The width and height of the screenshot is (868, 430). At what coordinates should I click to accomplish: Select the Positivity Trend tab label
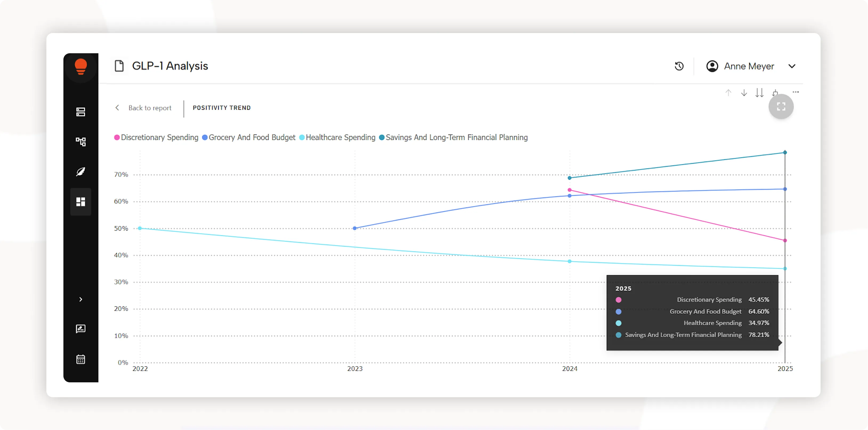[222, 108]
